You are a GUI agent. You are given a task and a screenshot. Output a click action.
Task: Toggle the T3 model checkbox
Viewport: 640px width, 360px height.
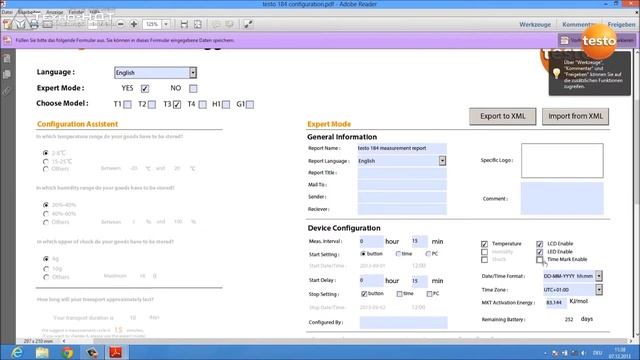pos(177,104)
